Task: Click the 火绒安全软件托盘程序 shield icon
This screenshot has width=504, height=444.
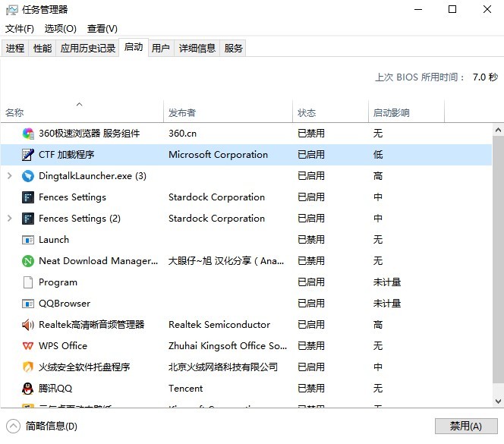Action: (x=28, y=367)
